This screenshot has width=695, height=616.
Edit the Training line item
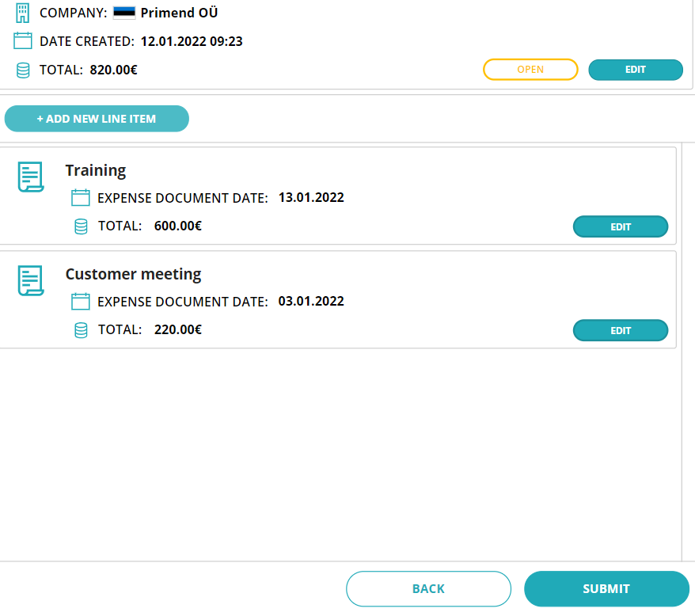click(620, 226)
